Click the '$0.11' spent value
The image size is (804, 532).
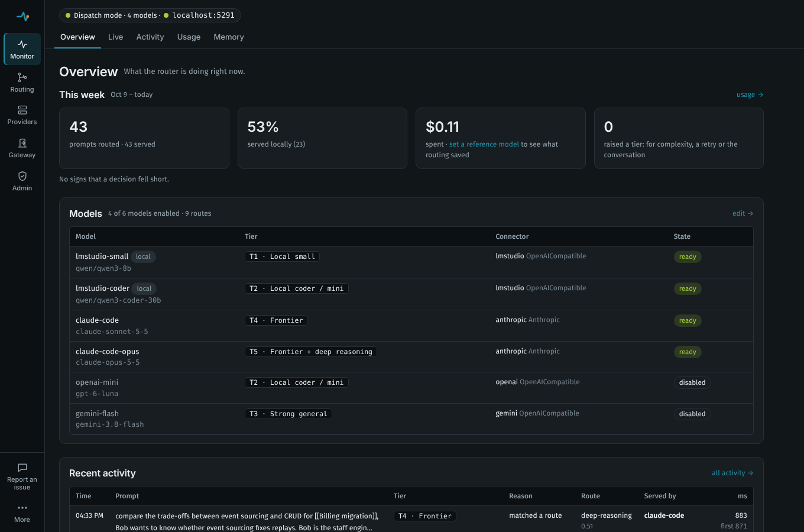[442, 126]
